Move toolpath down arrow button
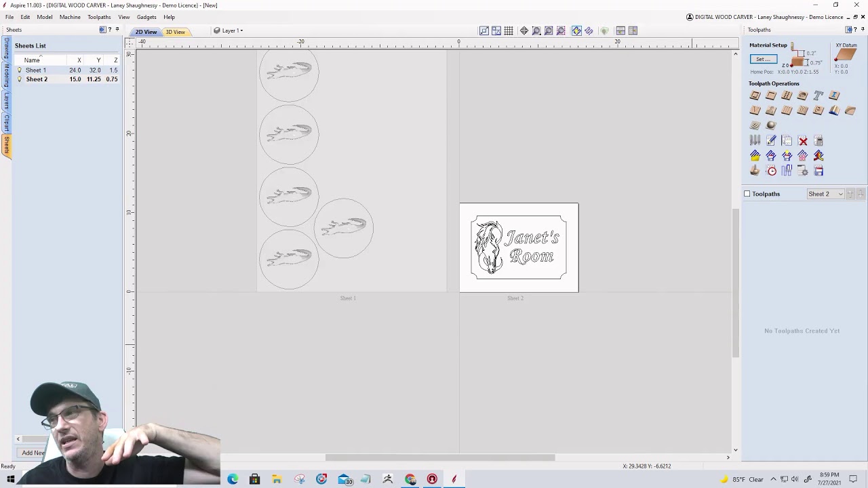 pyautogui.click(x=861, y=194)
